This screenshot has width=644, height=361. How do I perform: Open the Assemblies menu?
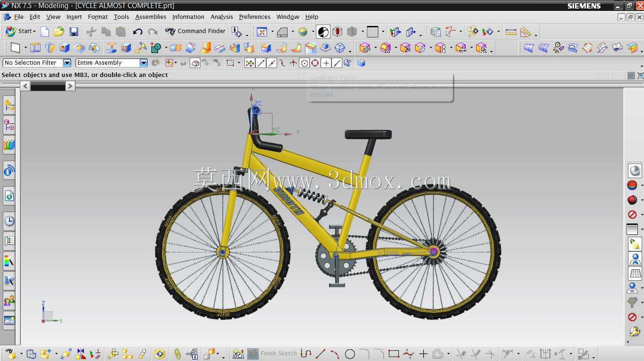tap(150, 17)
